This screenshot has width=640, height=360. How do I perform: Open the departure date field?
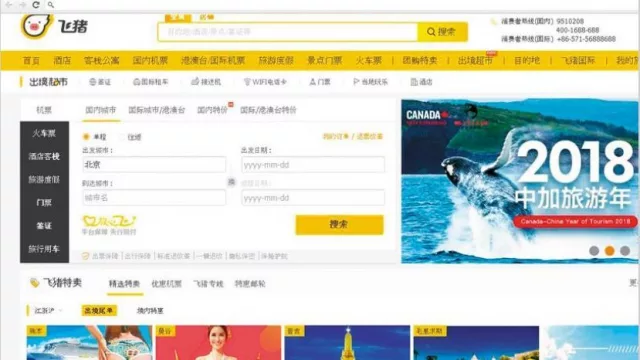point(313,165)
